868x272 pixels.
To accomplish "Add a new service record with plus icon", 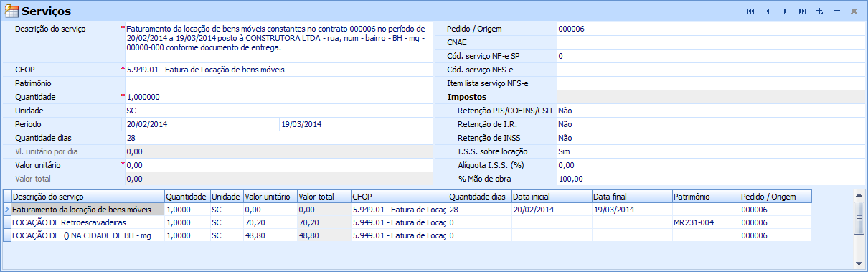I will pyautogui.click(x=819, y=11).
